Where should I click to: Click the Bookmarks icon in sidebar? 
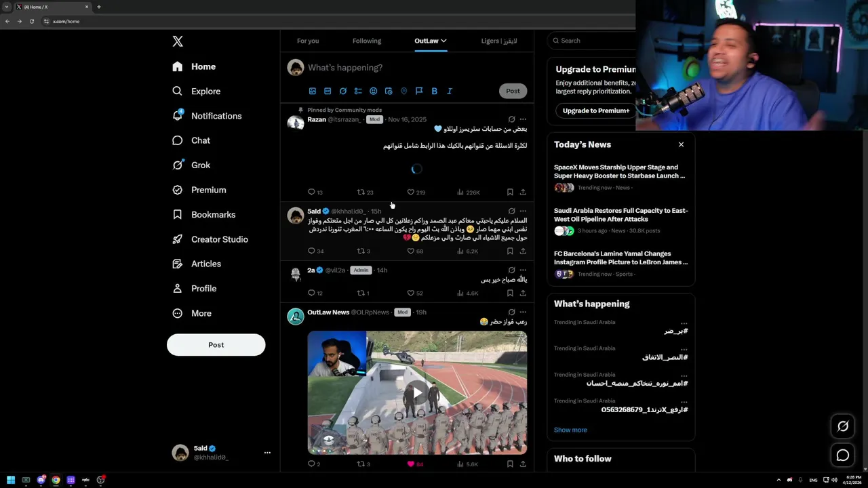pos(178,214)
